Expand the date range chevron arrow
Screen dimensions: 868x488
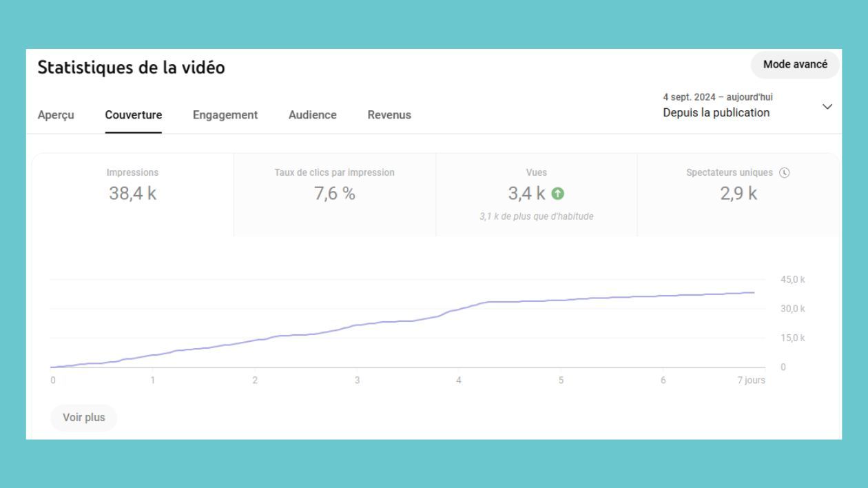[x=827, y=107]
